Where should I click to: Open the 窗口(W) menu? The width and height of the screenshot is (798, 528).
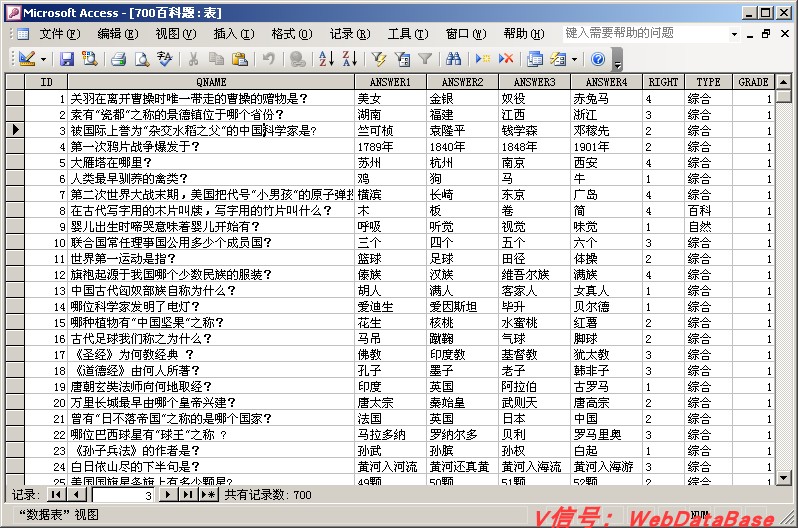(x=466, y=34)
